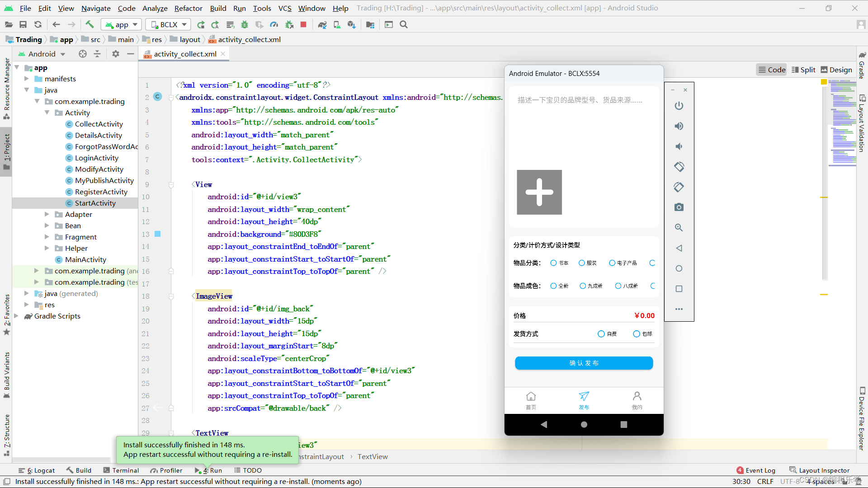Click the gray plus image upload thumbnail

[x=539, y=192]
